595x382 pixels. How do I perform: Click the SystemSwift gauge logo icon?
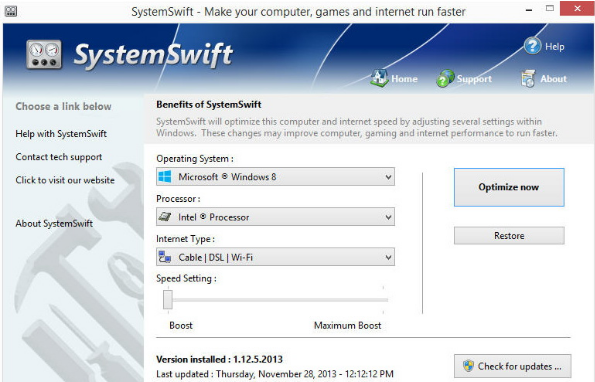44,55
